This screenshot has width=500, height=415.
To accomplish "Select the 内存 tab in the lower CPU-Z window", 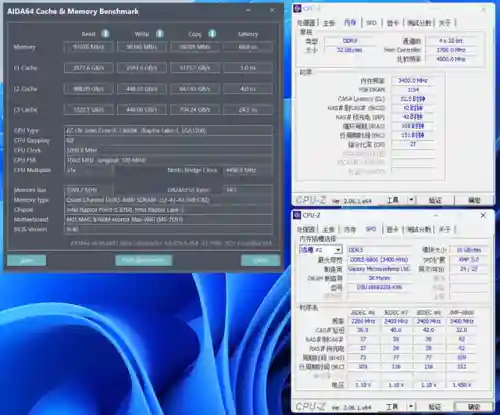I will pos(350,229).
